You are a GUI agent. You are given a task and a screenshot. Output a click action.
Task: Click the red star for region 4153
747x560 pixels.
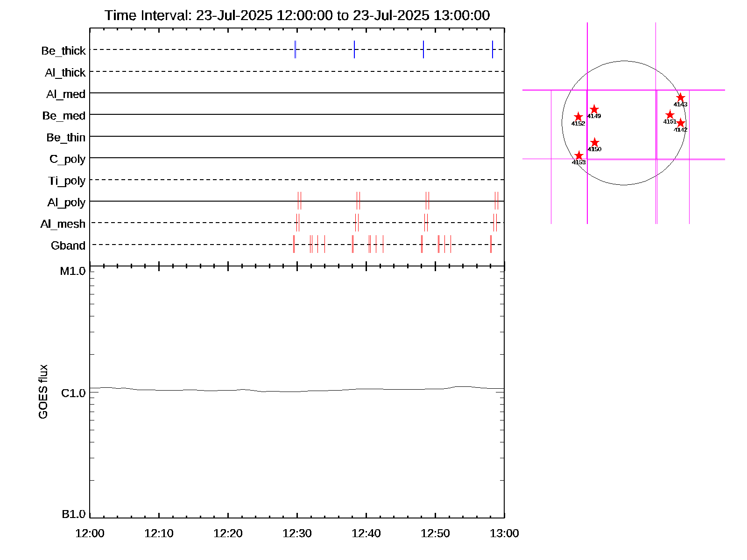[x=578, y=155]
